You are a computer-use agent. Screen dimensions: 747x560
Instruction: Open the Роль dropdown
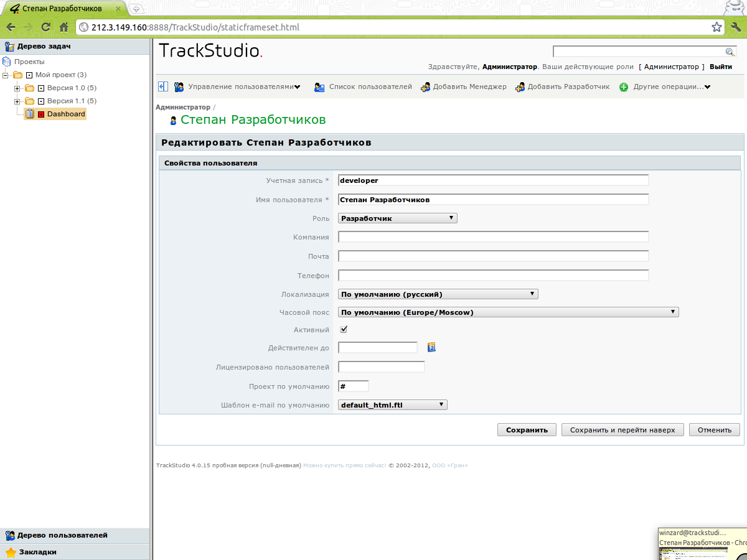coord(398,218)
